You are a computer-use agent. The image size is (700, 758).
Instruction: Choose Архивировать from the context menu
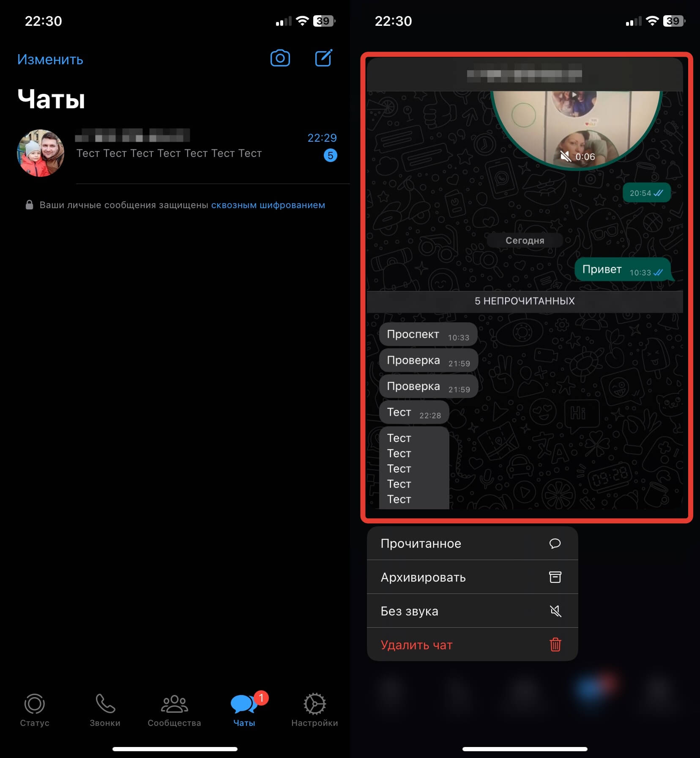[x=472, y=577]
